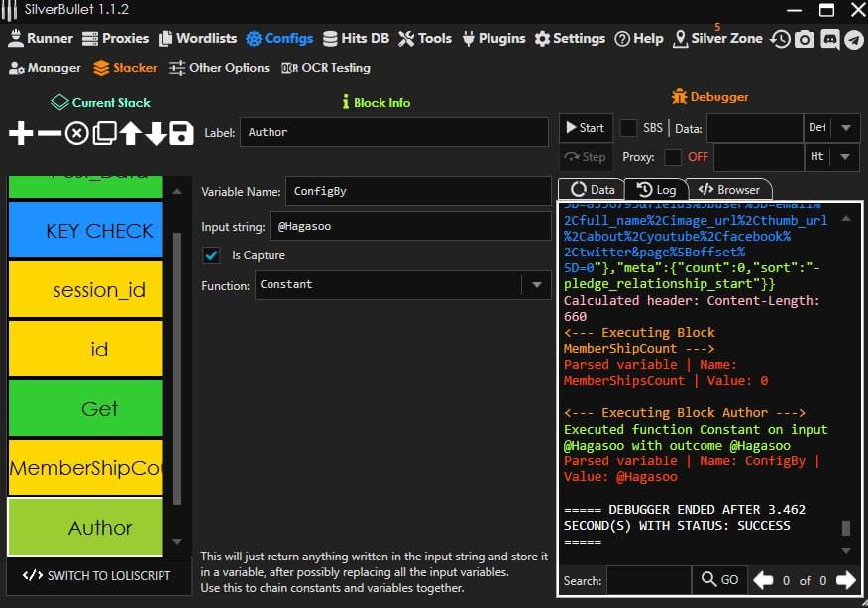This screenshot has height=608, width=868.
Task: Open the Proxies menu
Action: click(x=114, y=38)
